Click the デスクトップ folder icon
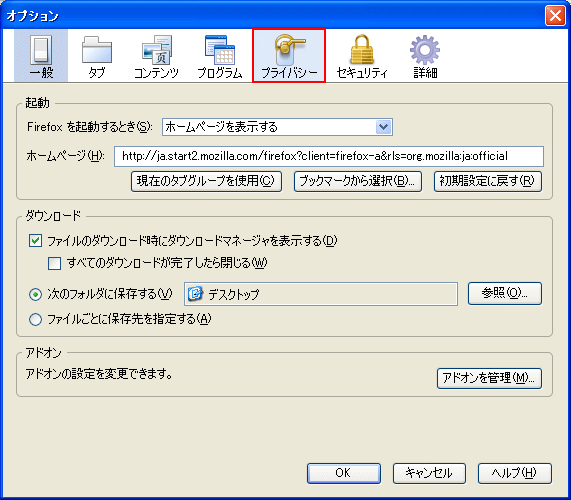 (x=196, y=294)
